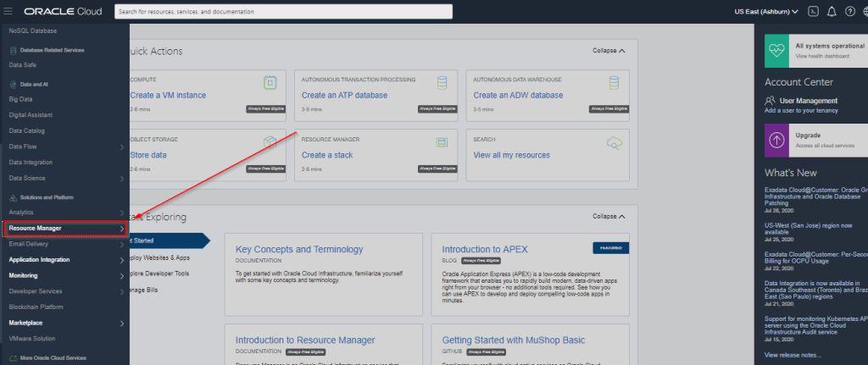Screen dimensions: 868x365
Task: Click the object storage box icon
Action: coord(270,142)
